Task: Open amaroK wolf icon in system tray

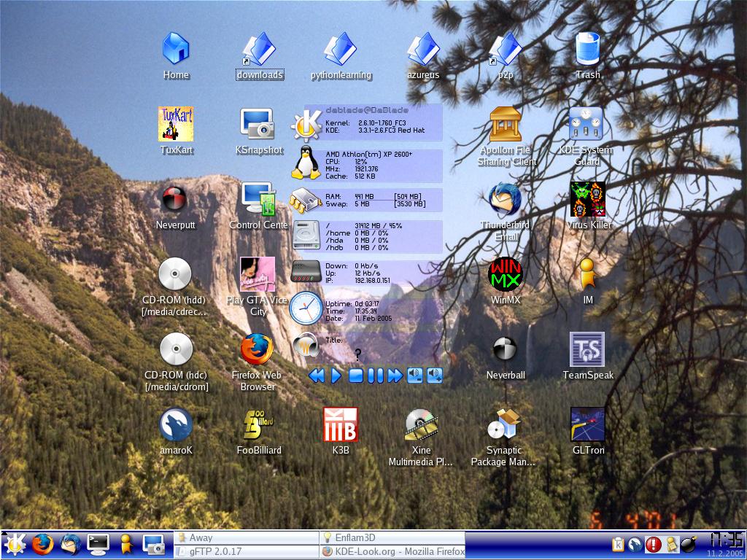Action: pyautogui.click(x=635, y=544)
